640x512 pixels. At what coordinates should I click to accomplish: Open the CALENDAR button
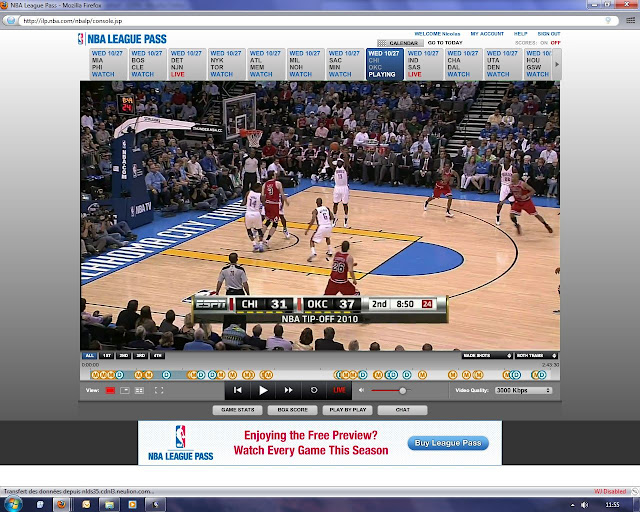400,43
